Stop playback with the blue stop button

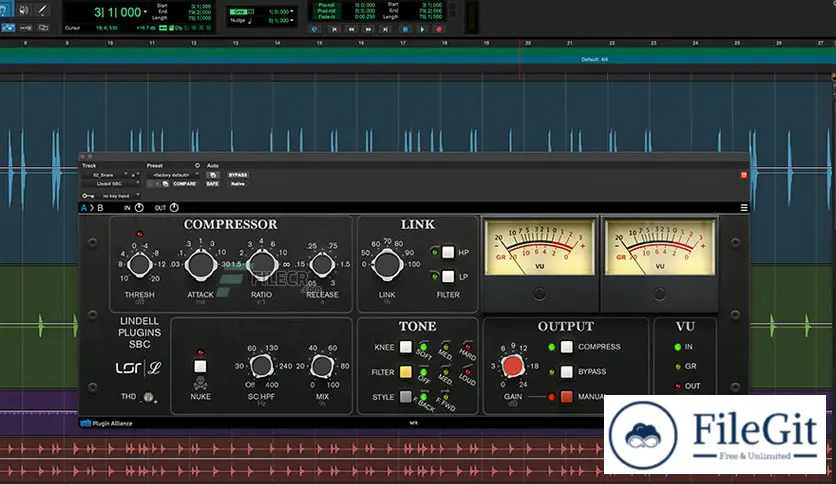click(x=405, y=29)
